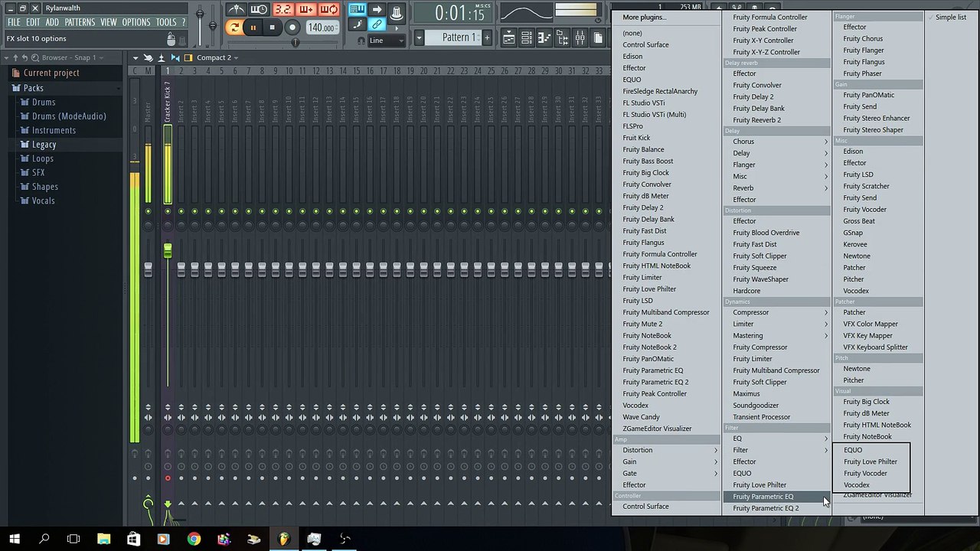Open the Mixer view icon
Image resolution: width=980 pixels, height=551 pixels.
(580, 37)
